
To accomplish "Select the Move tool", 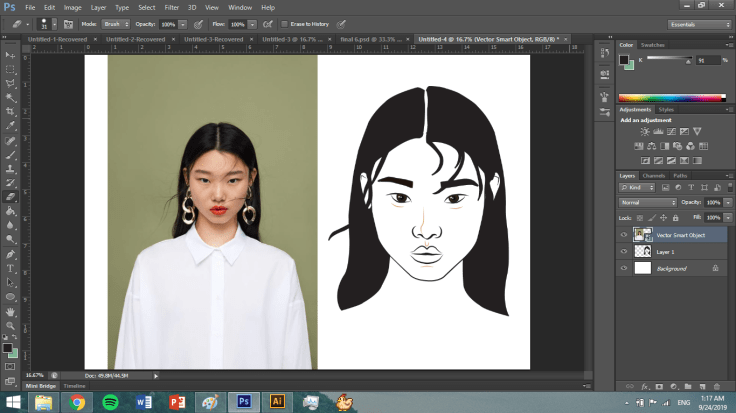I will click(x=11, y=54).
